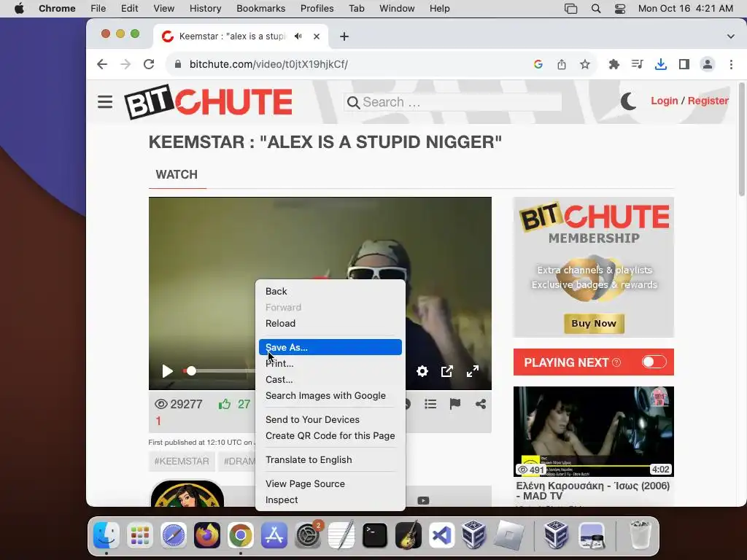The width and height of the screenshot is (747, 560).
Task: Click the Chrome address bar URL
Action: [268, 64]
